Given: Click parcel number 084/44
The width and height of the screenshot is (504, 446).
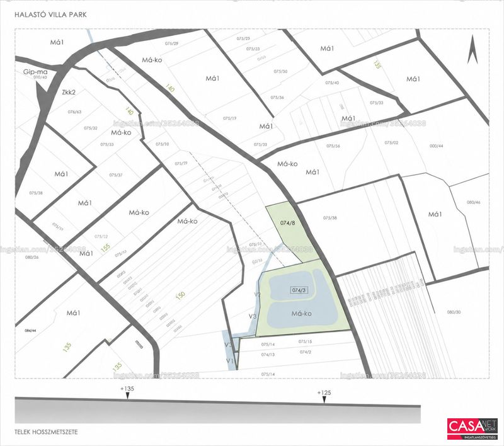Looking at the screenshot, I should [31, 331].
